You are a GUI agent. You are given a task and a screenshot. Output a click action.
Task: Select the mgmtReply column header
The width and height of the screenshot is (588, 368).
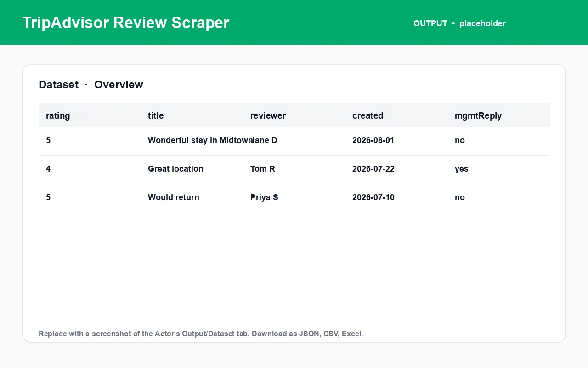point(478,115)
